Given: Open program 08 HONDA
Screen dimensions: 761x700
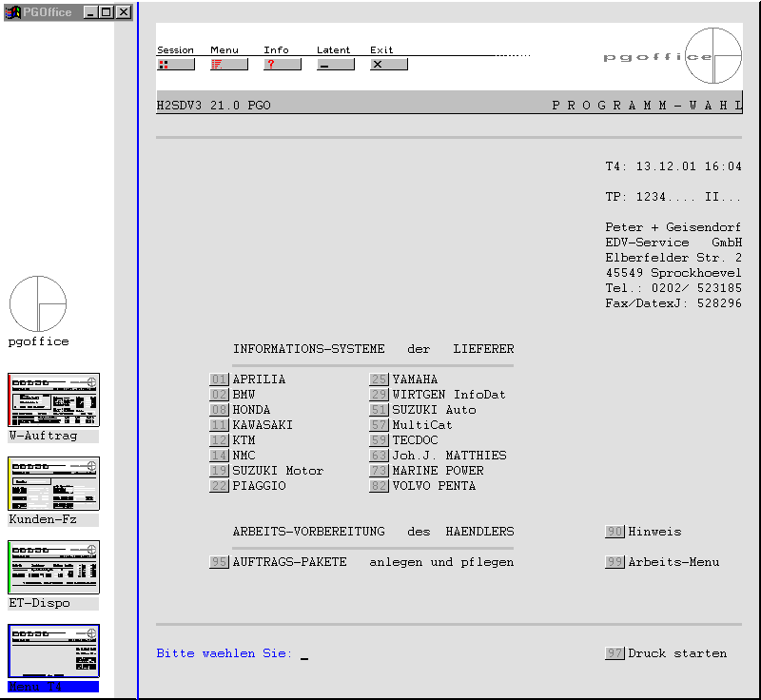Looking at the screenshot, I should click(219, 410).
